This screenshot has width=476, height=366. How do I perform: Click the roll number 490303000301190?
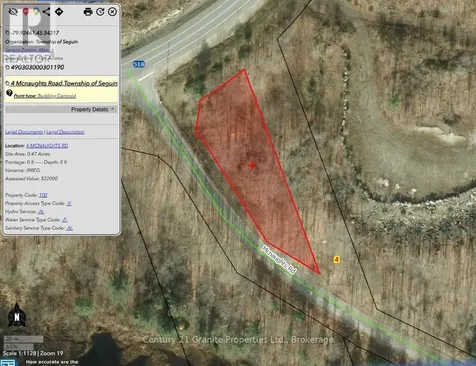point(37,67)
